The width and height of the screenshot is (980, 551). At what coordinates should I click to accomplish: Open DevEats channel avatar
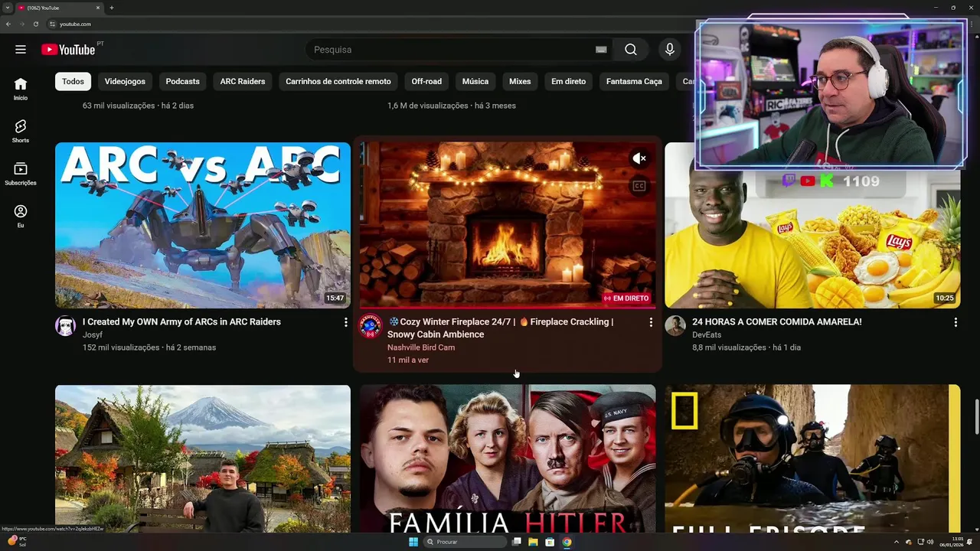tap(675, 325)
